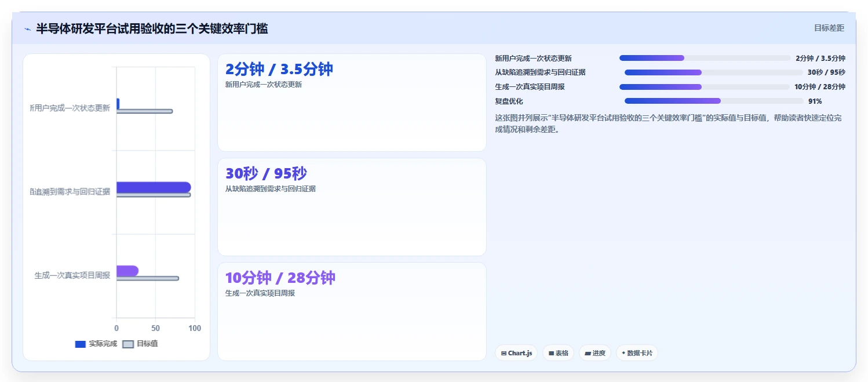Select the 数据卡片 tag chip
Screen dimensions: 868x382
pyautogui.click(x=637, y=353)
